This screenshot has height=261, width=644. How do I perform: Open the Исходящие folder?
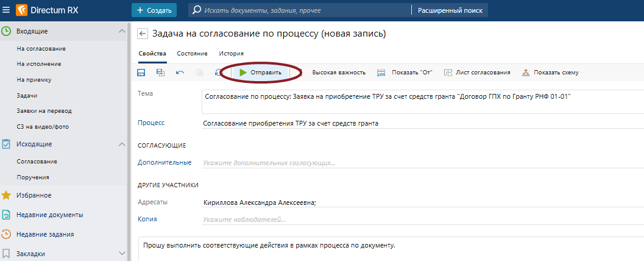click(x=34, y=145)
